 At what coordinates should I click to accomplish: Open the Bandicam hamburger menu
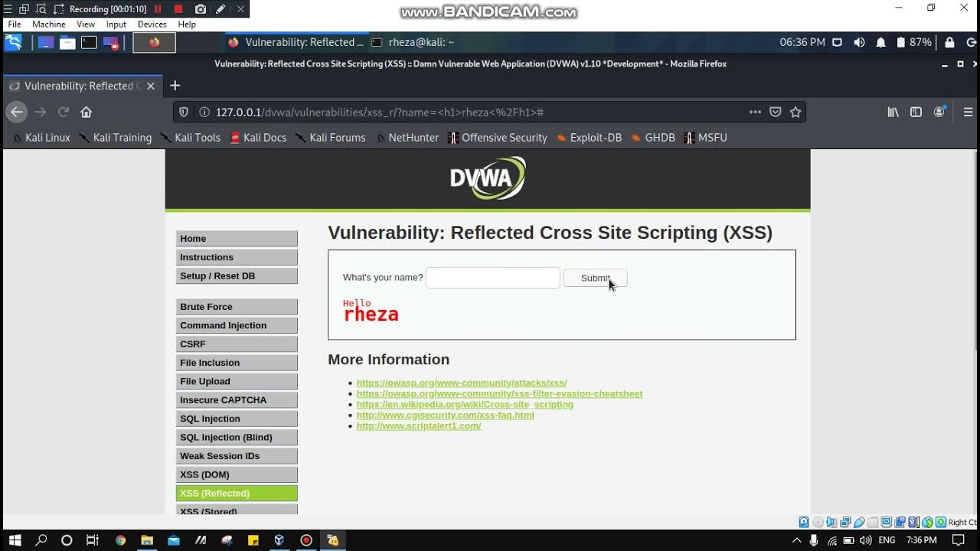8,9
